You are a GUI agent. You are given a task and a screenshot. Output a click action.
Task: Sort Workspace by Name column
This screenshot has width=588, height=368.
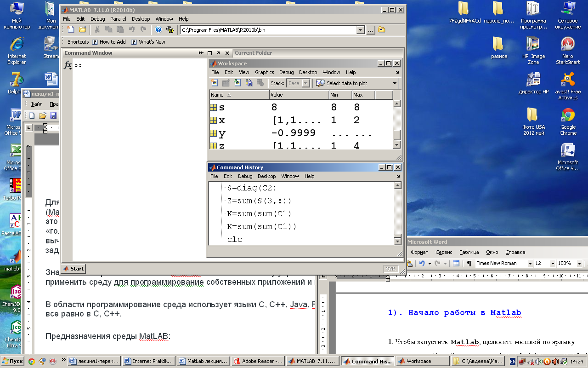[x=239, y=95]
